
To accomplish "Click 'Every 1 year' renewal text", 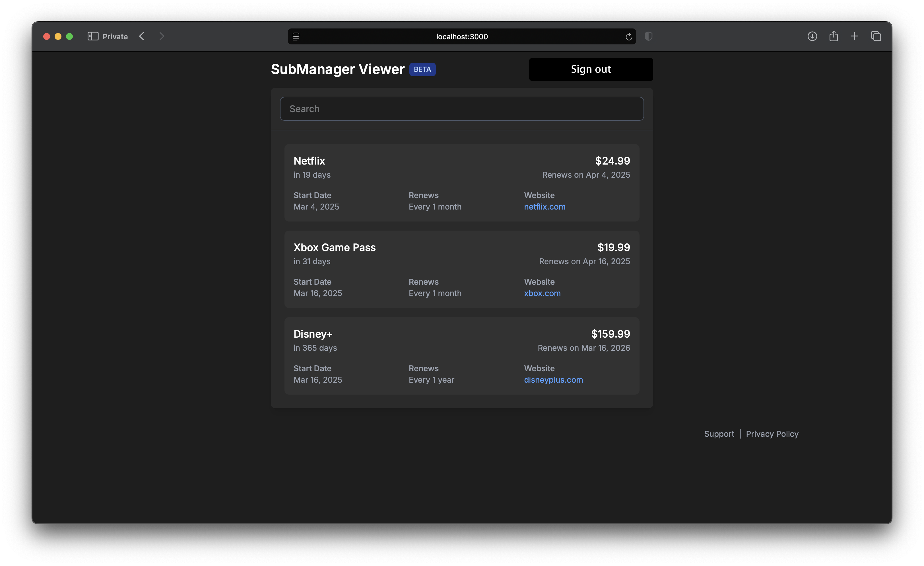I will [431, 380].
